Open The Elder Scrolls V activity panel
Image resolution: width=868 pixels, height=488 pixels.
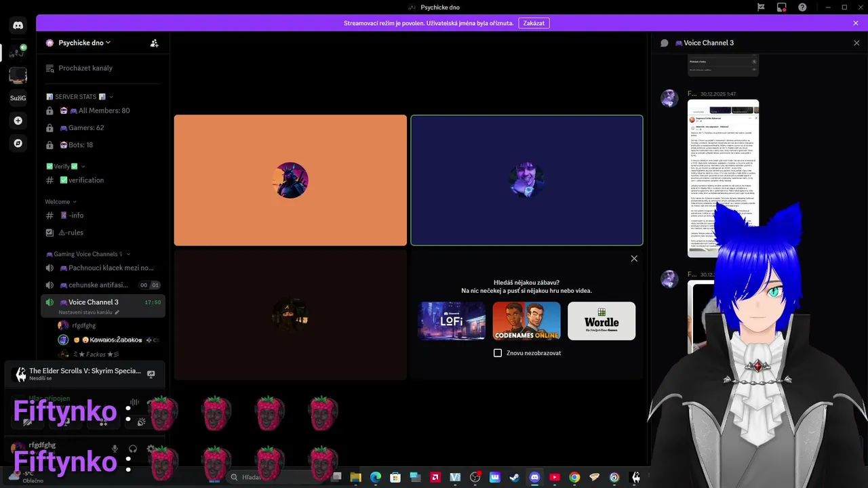[84, 374]
